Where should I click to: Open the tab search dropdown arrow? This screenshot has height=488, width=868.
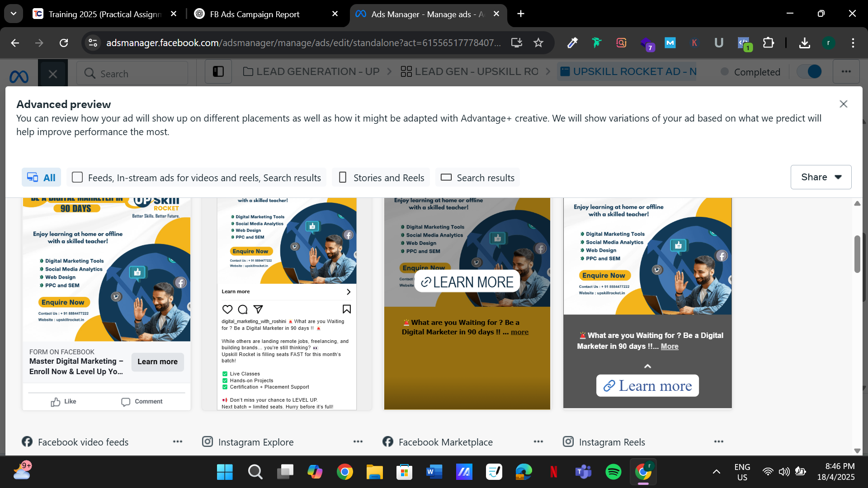[x=14, y=14]
